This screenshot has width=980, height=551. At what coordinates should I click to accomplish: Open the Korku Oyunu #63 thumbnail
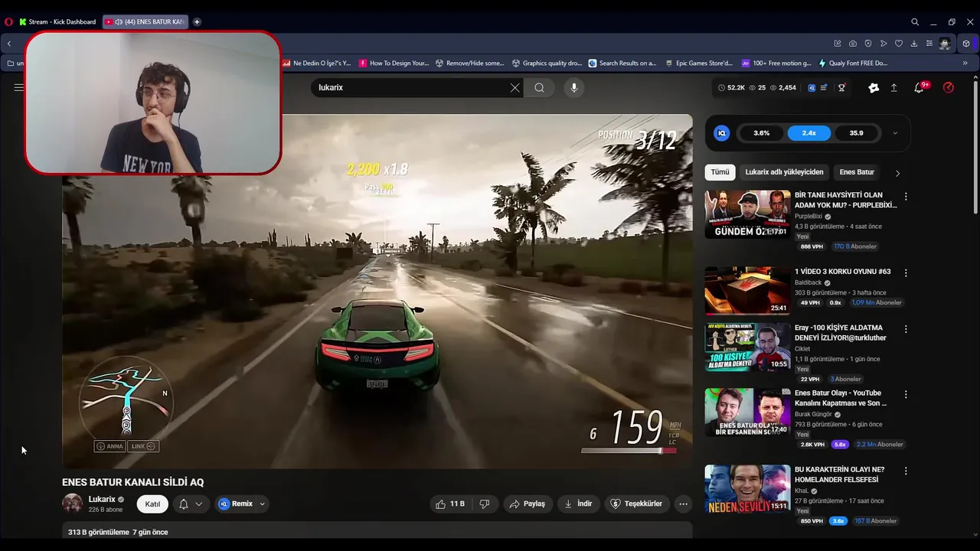747,291
